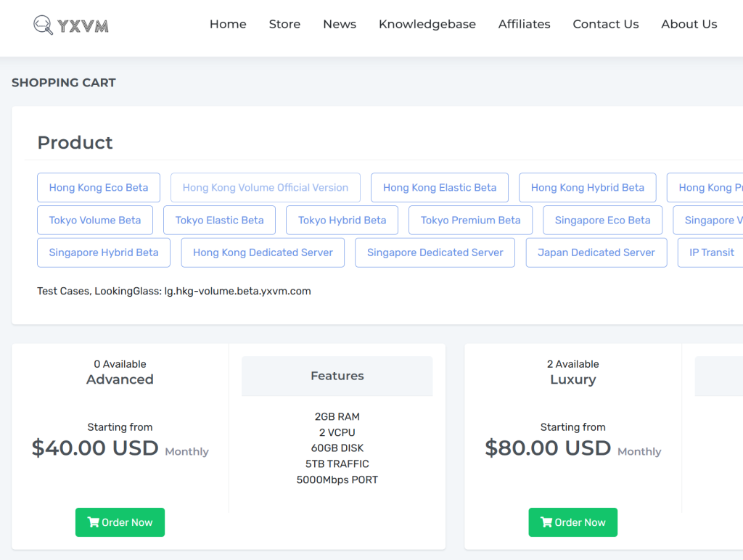Click the 'Luxury' plan title
Viewport: 743px width, 560px height.
pos(573,380)
